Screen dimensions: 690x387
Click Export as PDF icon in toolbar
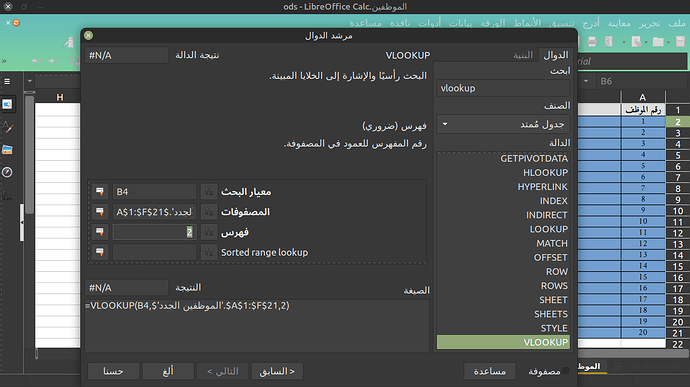[609, 42]
